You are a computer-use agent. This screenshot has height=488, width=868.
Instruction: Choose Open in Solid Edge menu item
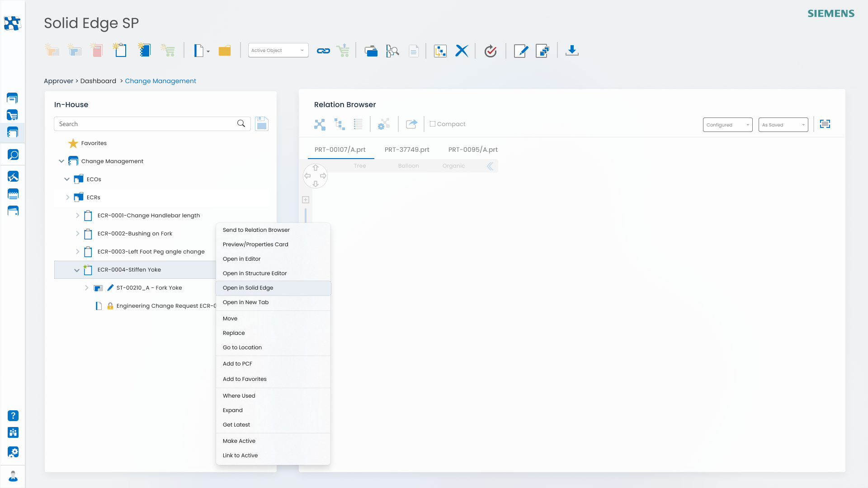273,288
